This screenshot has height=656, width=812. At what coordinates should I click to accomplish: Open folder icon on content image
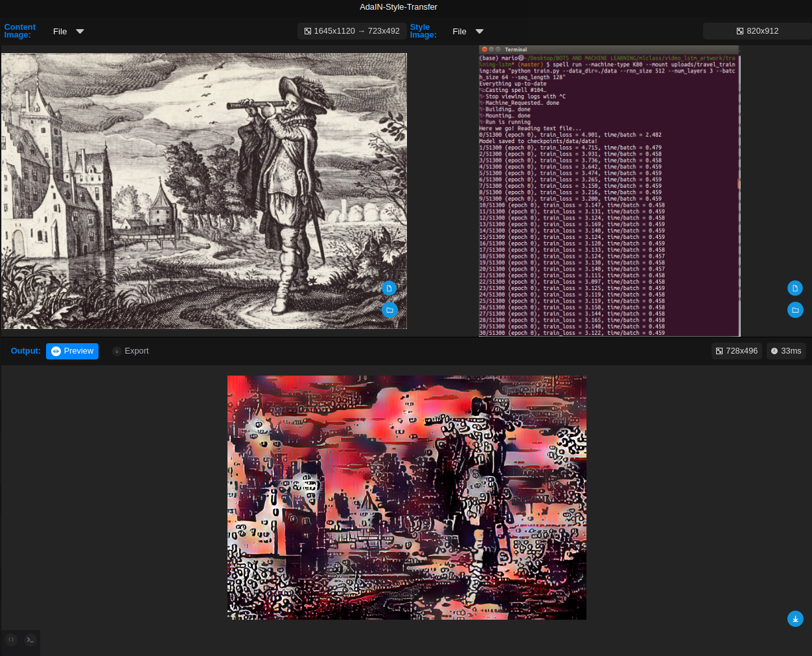pos(389,310)
